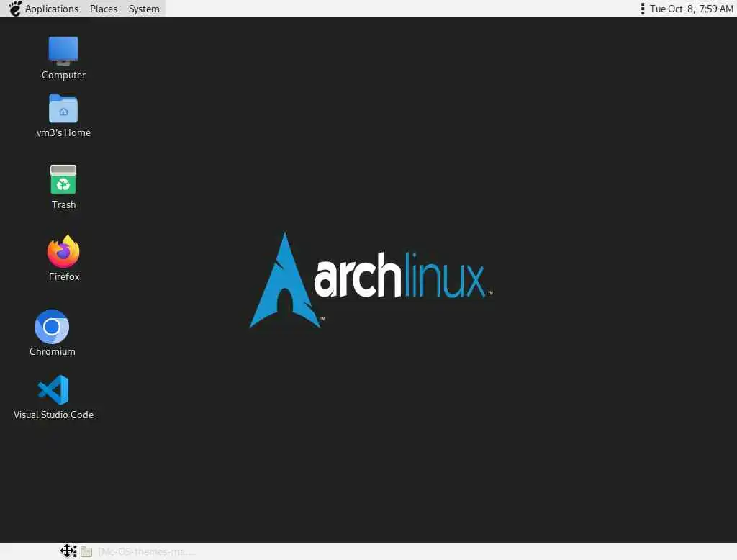Screen dimensions: 737x560
Task: Open the System menu
Action: [144, 9]
